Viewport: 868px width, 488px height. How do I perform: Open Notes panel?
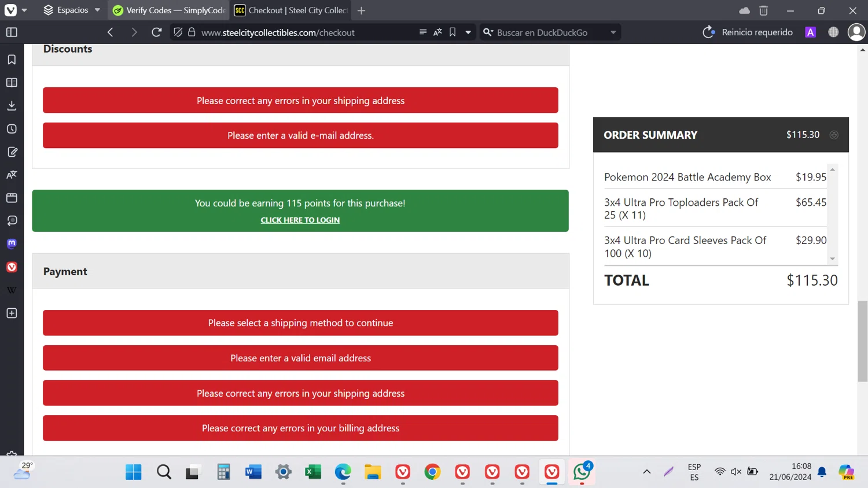(12, 152)
